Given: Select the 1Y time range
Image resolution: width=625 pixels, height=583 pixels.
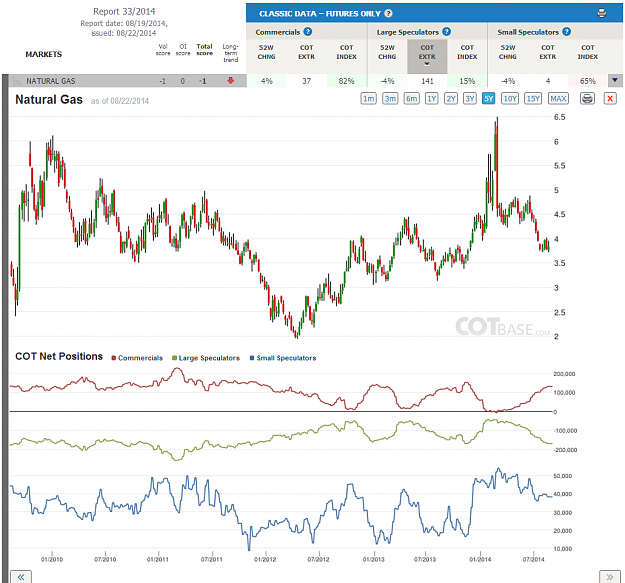Looking at the screenshot, I should (x=431, y=98).
